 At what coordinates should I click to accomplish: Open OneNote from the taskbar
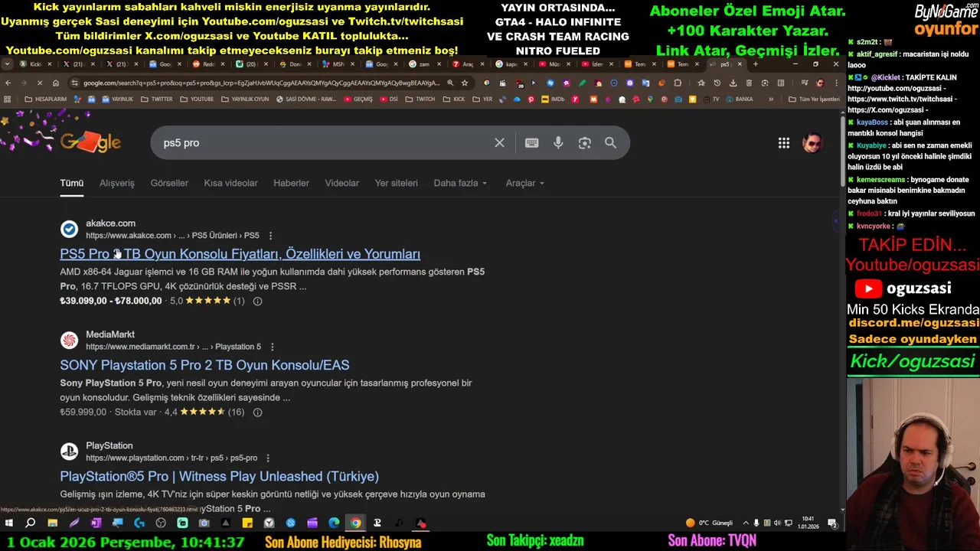coord(96,523)
